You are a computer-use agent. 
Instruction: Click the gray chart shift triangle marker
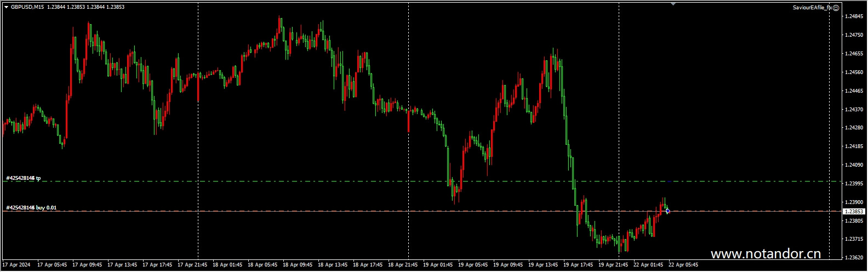click(673, 4)
